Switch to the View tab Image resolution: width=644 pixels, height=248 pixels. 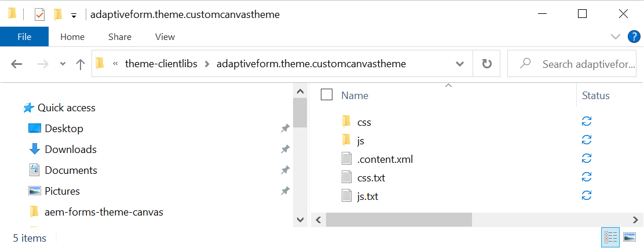164,37
